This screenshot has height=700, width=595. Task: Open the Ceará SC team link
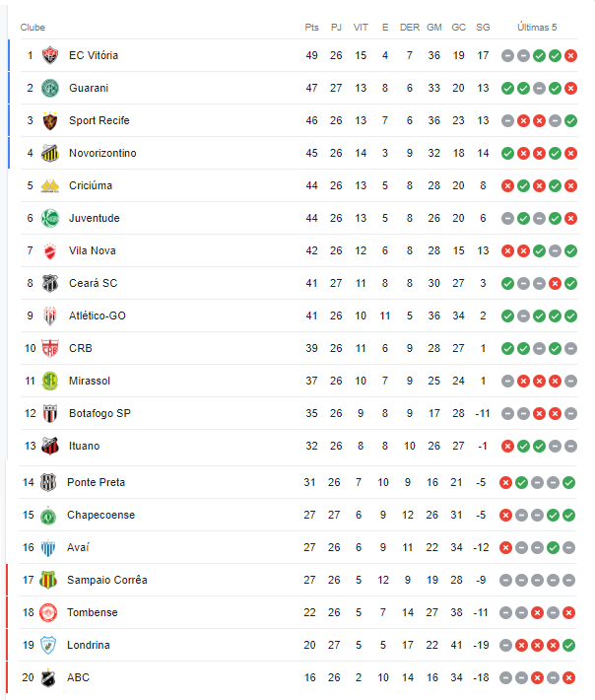pyautogui.click(x=93, y=283)
